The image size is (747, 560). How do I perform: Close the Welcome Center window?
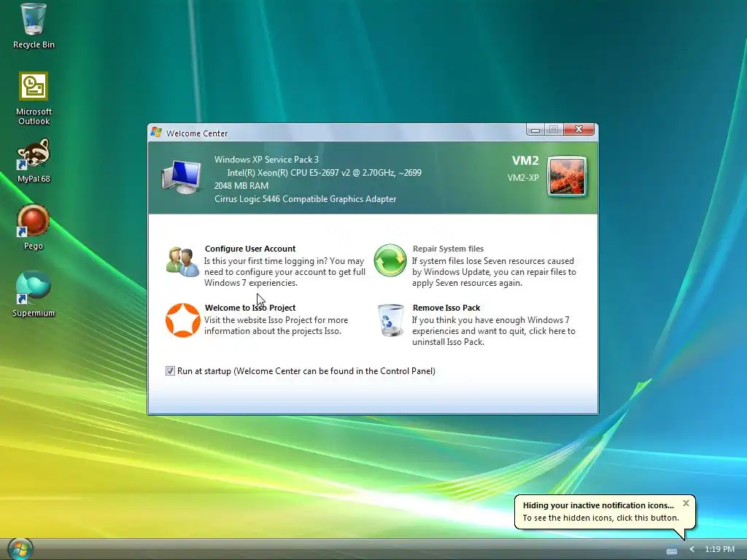pos(578,129)
